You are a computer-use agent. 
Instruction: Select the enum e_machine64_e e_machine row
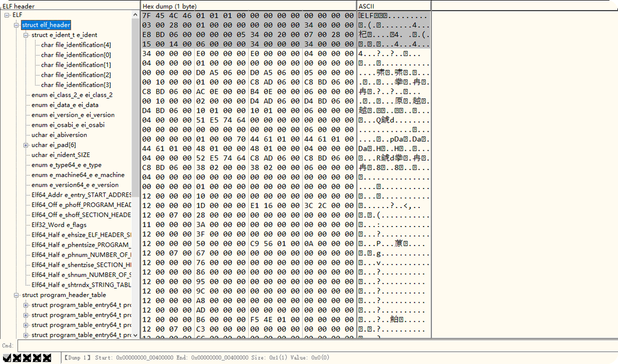click(x=78, y=175)
